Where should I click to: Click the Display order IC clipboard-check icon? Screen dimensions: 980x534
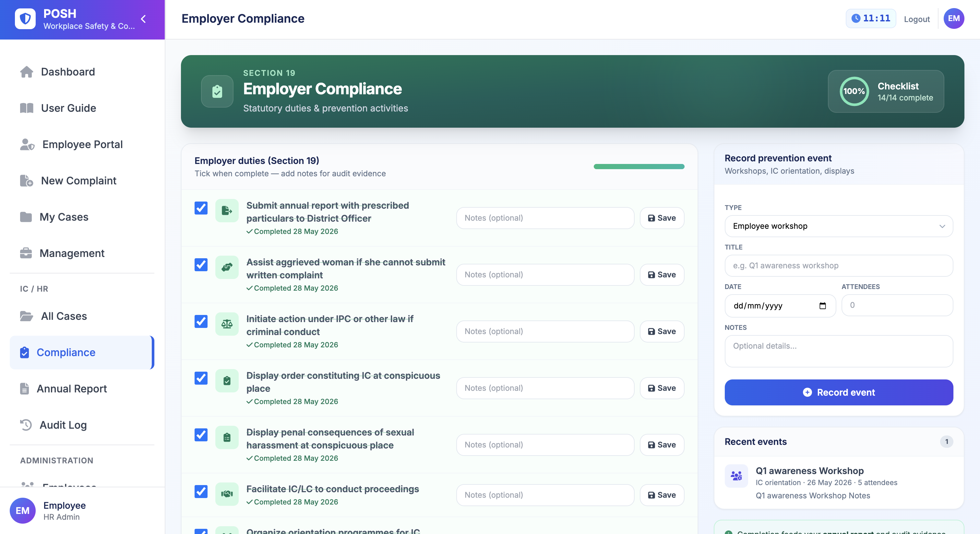tap(227, 380)
